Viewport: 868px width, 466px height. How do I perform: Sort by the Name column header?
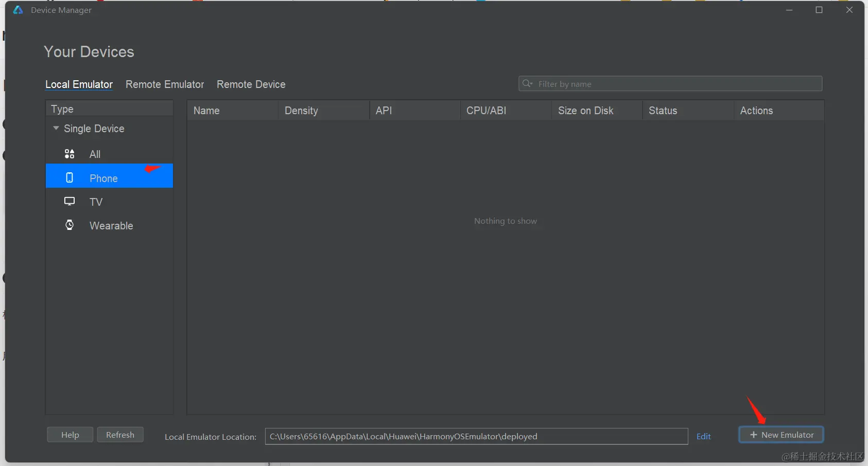tap(233, 111)
